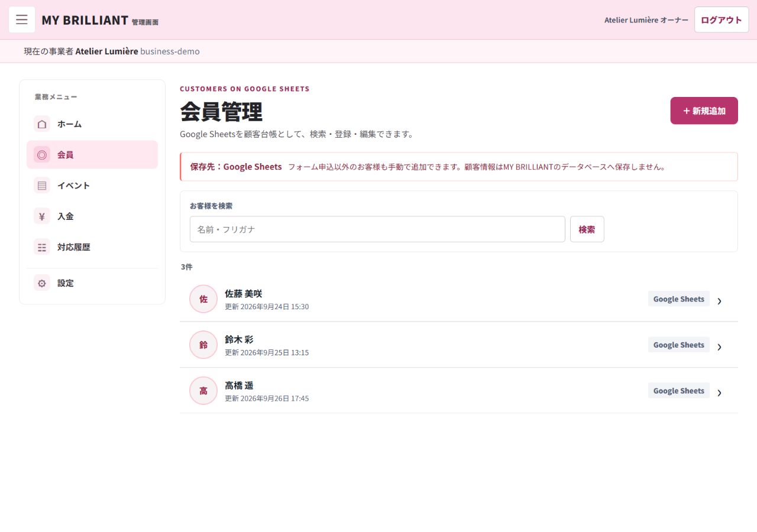
Task: Select 会員 menu item
Action: point(92,155)
